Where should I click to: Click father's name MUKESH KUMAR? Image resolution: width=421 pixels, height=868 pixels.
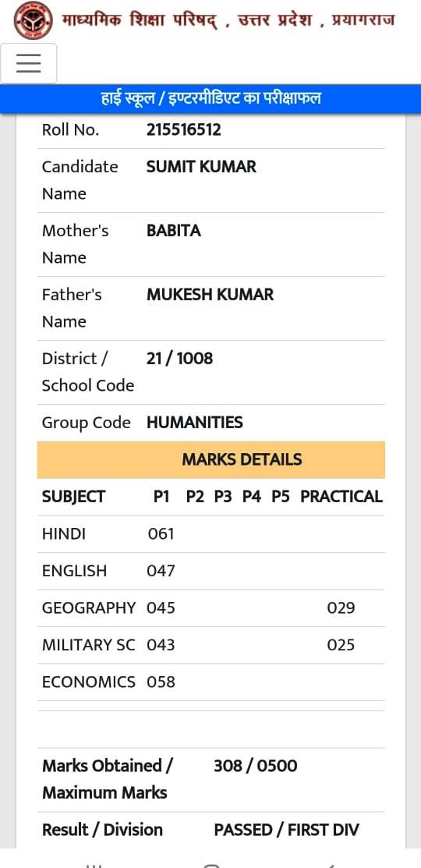[x=210, y=295]
